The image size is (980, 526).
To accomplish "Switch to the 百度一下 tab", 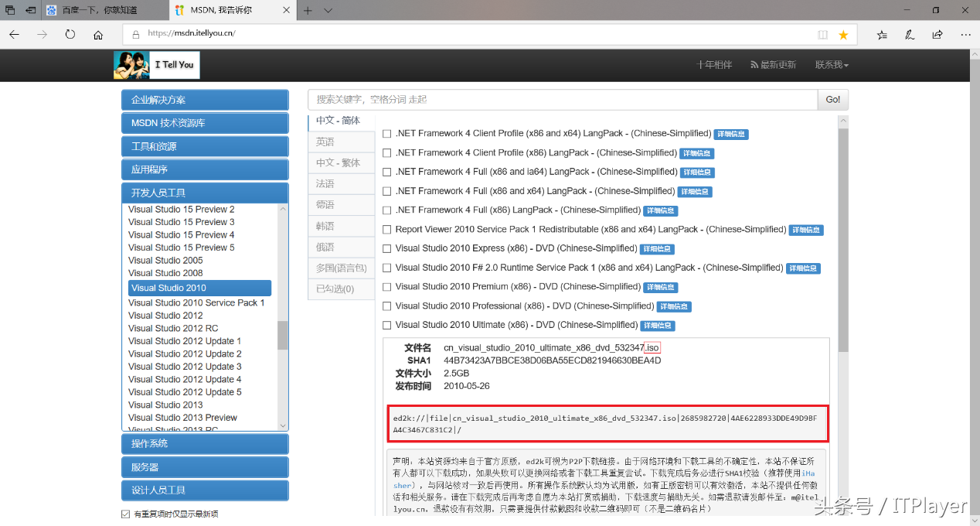I will tap(104, 10).
